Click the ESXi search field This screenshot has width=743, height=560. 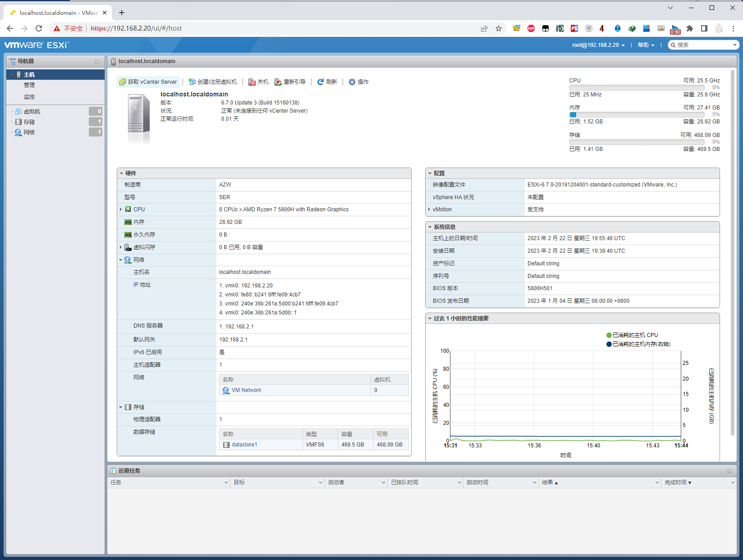click(x=703, y=45)
